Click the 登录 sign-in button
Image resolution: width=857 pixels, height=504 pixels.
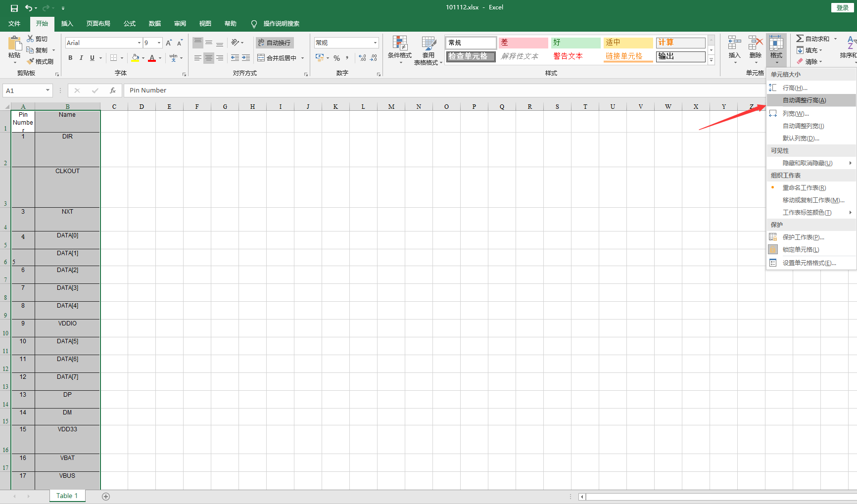point(842,7)
